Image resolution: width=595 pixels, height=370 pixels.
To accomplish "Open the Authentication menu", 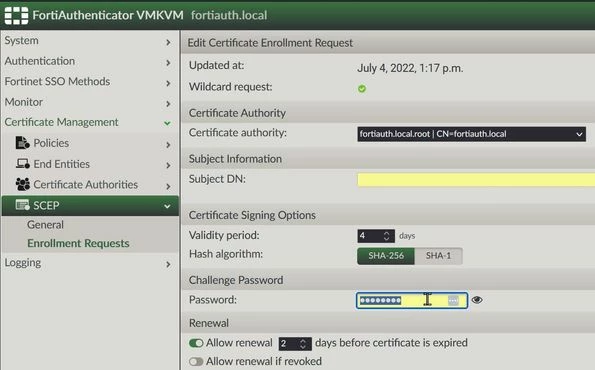I will coord(40,61).
